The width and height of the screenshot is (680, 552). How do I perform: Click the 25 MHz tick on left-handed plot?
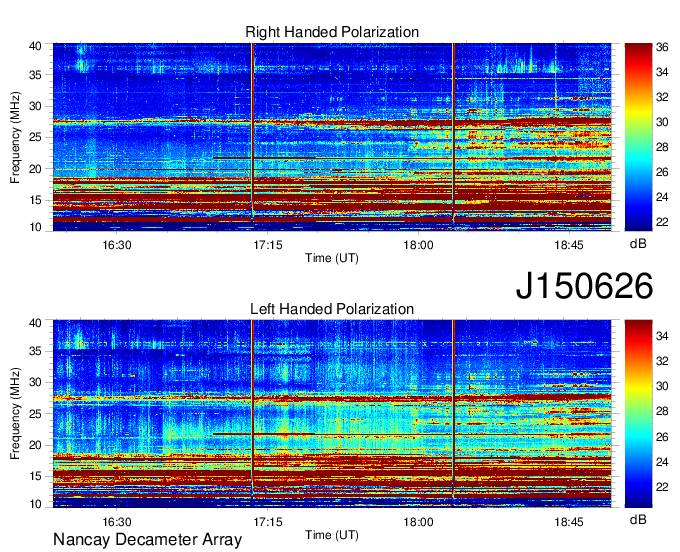35,414
